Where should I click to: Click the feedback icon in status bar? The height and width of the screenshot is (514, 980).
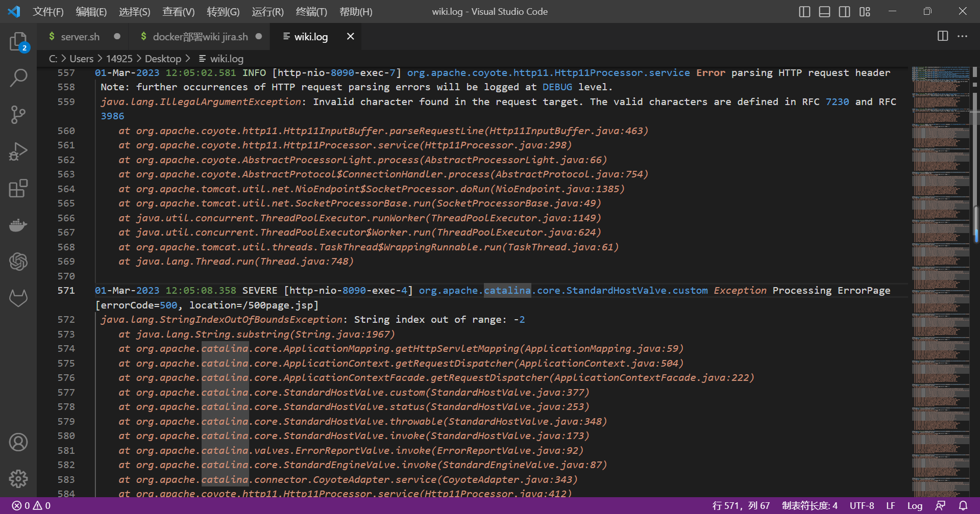pos(940,506)
